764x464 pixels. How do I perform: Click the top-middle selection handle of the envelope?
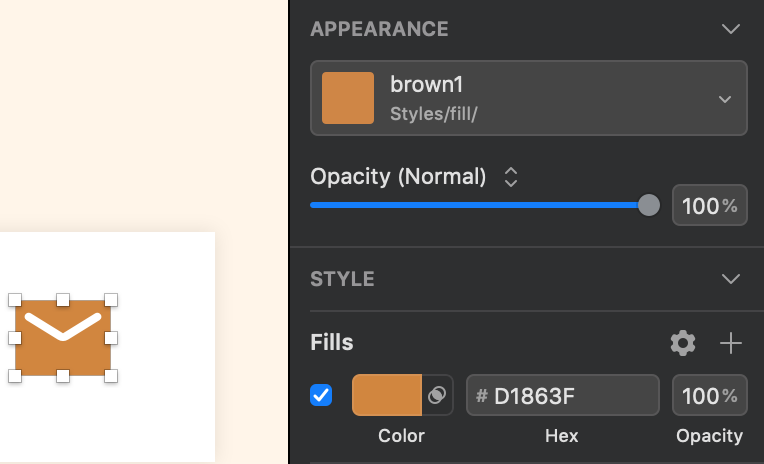pos(62,300)
